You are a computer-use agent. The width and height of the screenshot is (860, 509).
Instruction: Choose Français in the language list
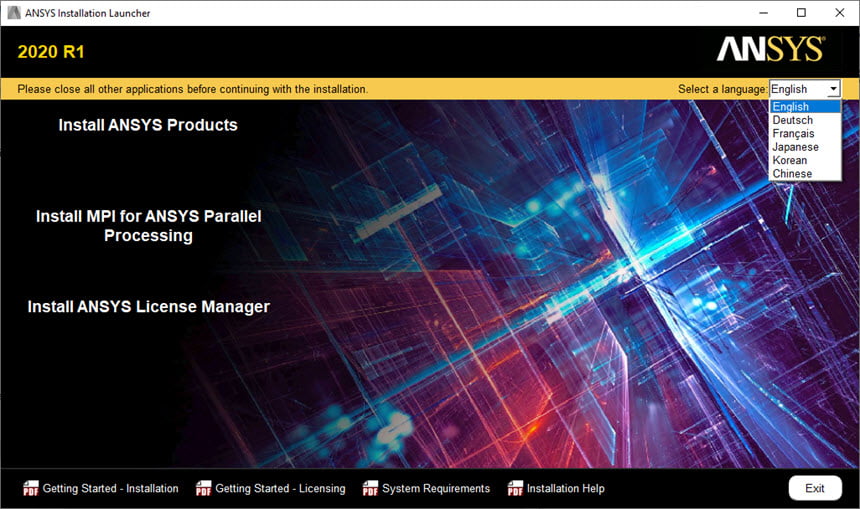click(805, 133)
